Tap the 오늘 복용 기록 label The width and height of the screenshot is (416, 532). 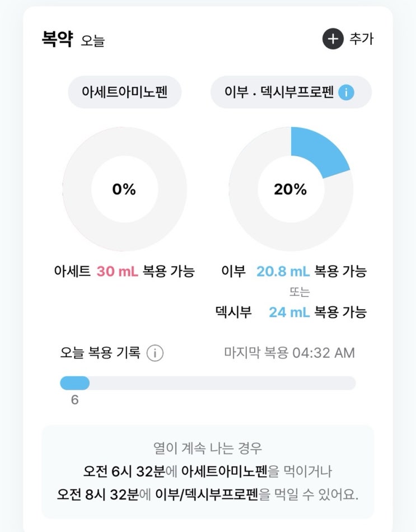pyautogui.click(x=100, y=353)
